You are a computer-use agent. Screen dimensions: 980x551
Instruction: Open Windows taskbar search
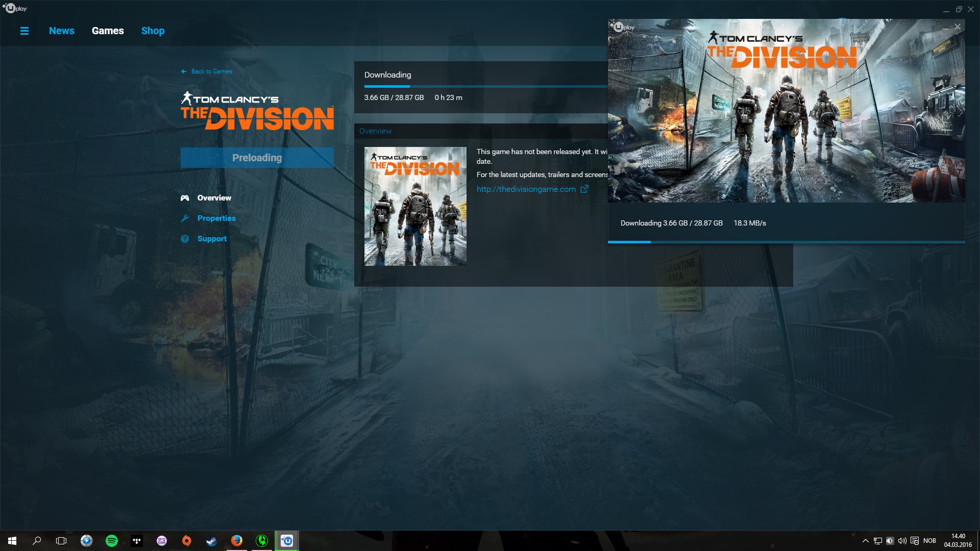pos(37,541)
